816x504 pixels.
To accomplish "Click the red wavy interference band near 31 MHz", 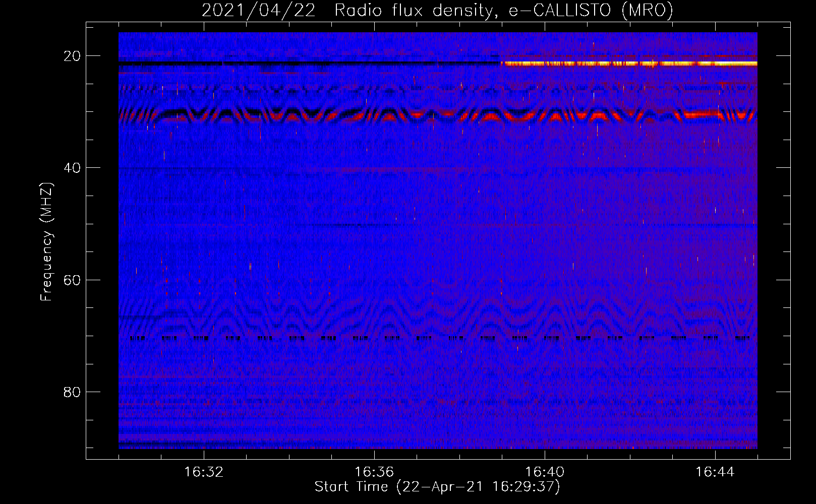I will pyautogui.click(x=438, y=116).
